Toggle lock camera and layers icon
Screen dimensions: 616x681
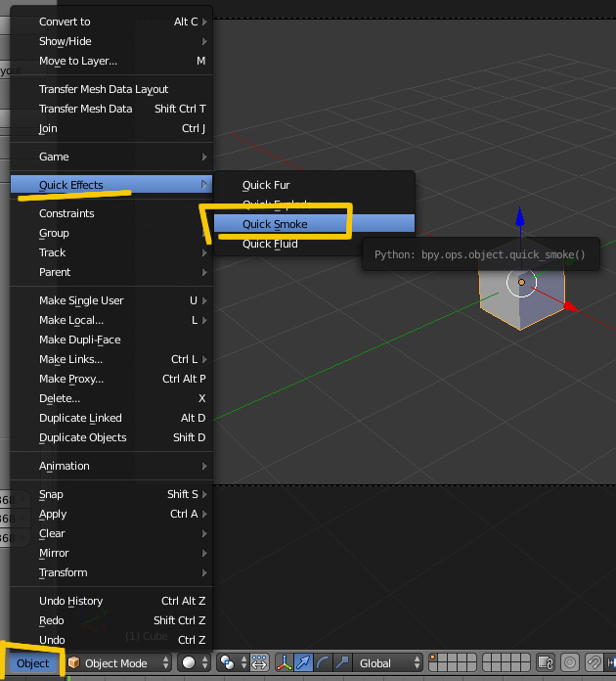point(546,662)
